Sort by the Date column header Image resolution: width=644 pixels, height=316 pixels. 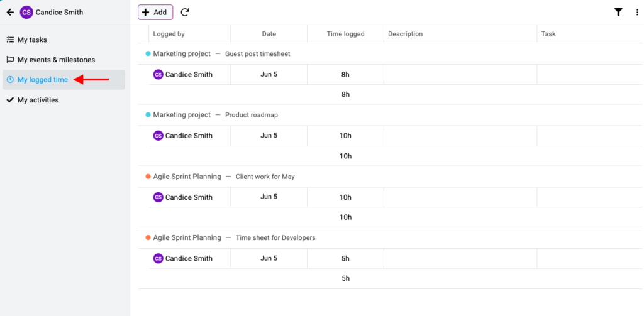tap(269, 34)
